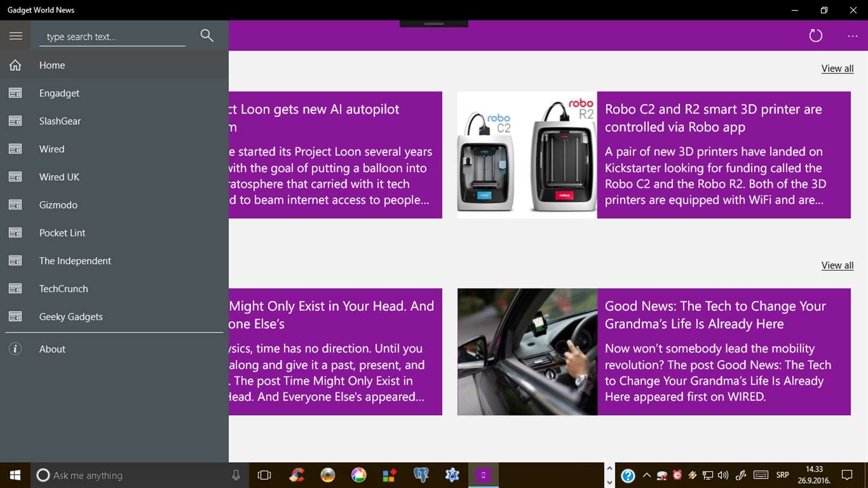868x488 pixels.
Task: Open Pocket Lint feed
Action: (115, 233)
